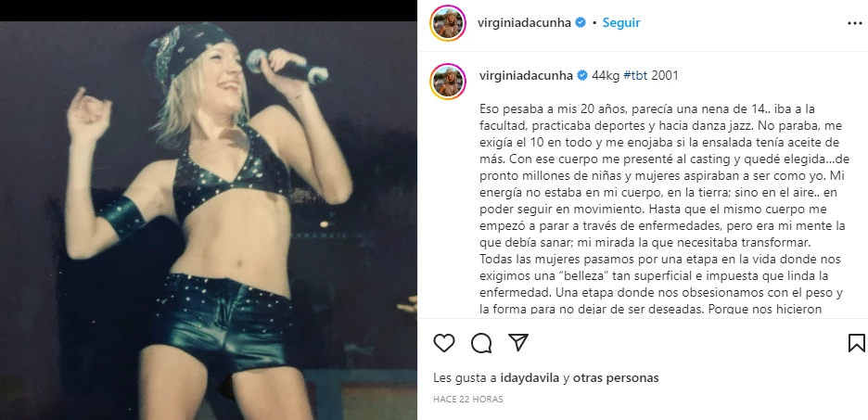
Task: Click the HACE 22 HORAS timestamp
Action: click(467, 399)
